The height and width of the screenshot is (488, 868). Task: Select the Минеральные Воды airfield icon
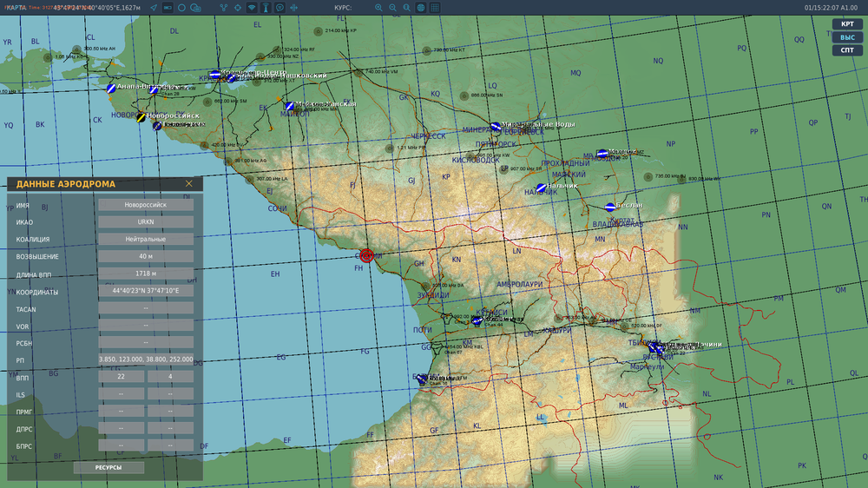pos(496,127)
